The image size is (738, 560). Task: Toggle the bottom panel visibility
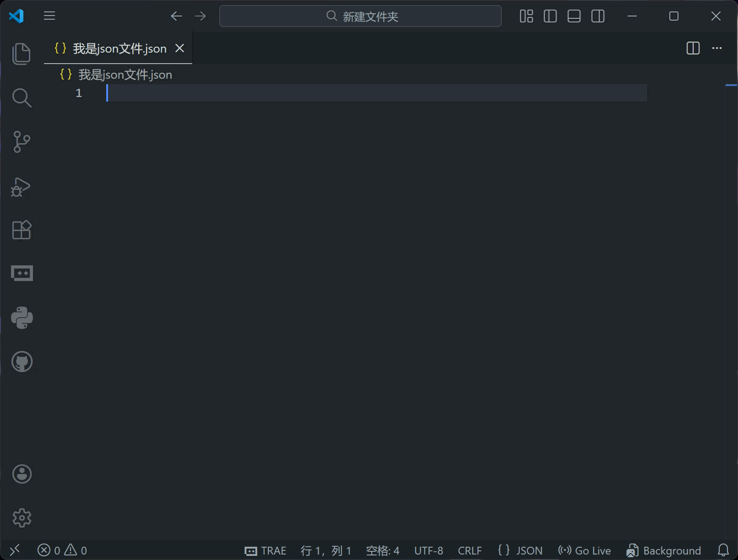click(574, 16)
